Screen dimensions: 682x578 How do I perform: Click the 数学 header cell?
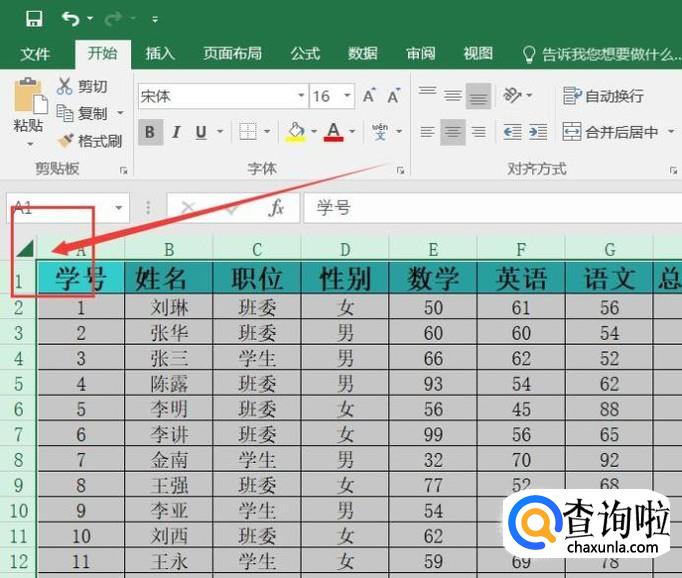(x=433, y=278)
